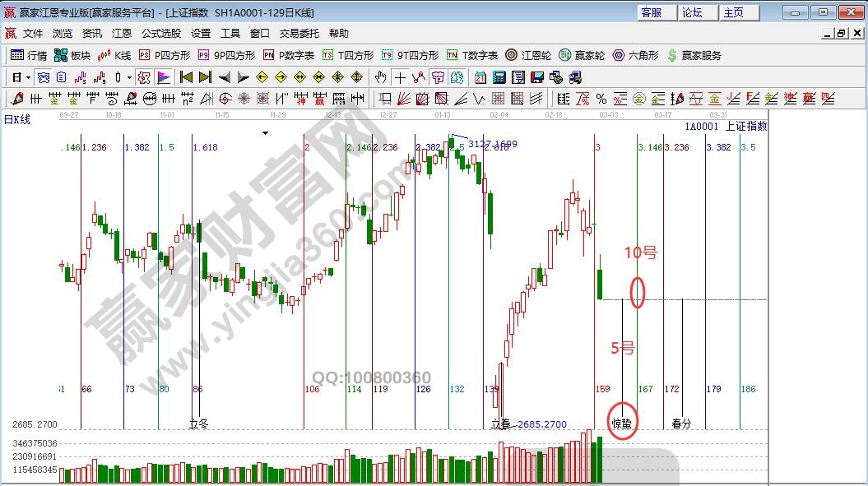Open the calendar date icon

[x=480, y=77]
